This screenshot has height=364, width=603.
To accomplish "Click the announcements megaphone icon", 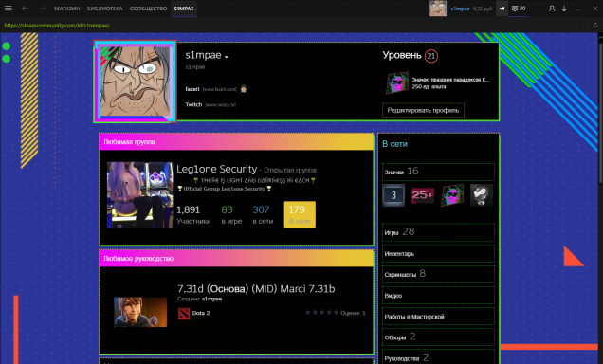I will tap(502, 9).
